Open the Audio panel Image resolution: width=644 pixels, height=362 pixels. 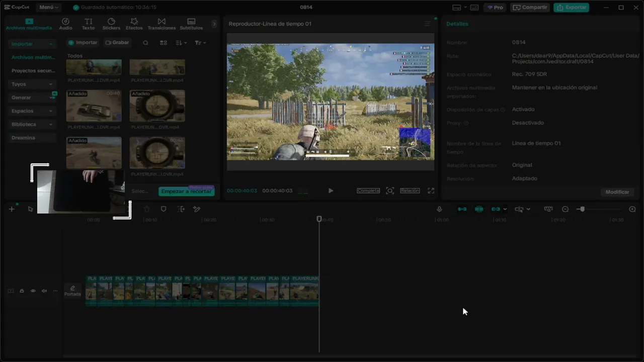click(x=65, y=24)
